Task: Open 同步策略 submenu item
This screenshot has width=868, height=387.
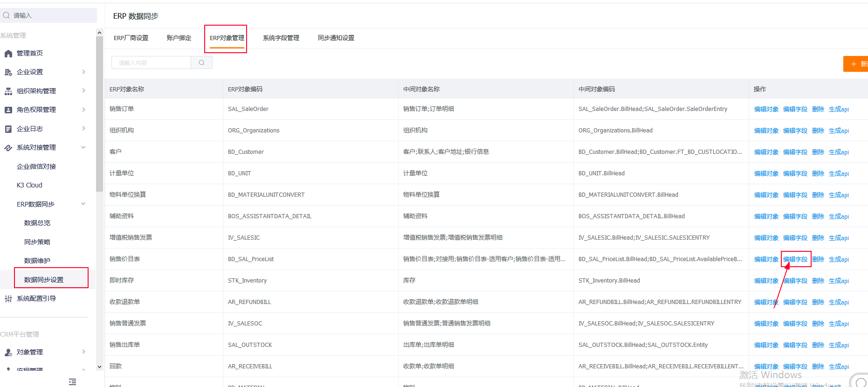Action: [37, 242]
